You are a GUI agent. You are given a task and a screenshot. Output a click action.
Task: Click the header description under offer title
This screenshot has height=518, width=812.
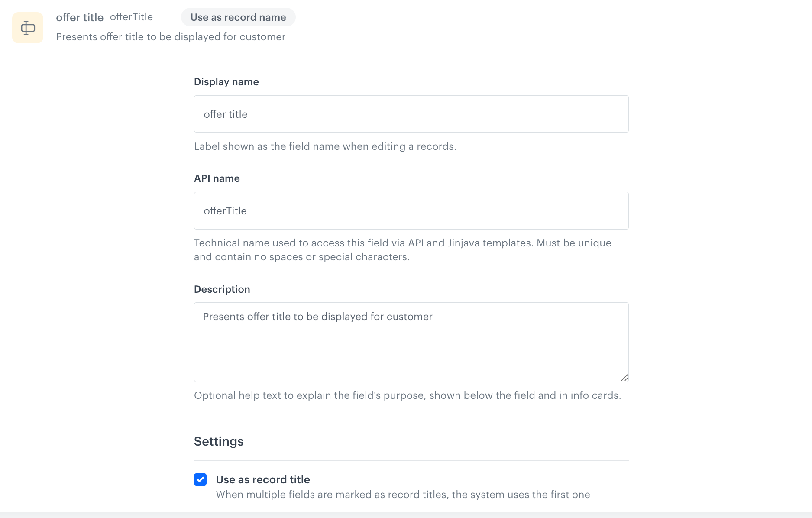tap(171, 37)
